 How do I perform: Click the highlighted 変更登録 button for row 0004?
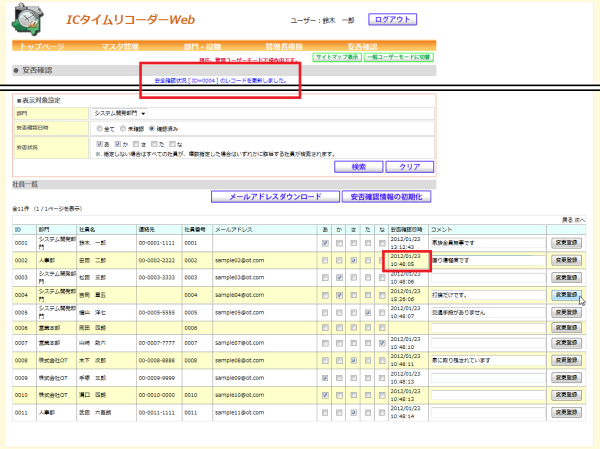pos(566,295)
